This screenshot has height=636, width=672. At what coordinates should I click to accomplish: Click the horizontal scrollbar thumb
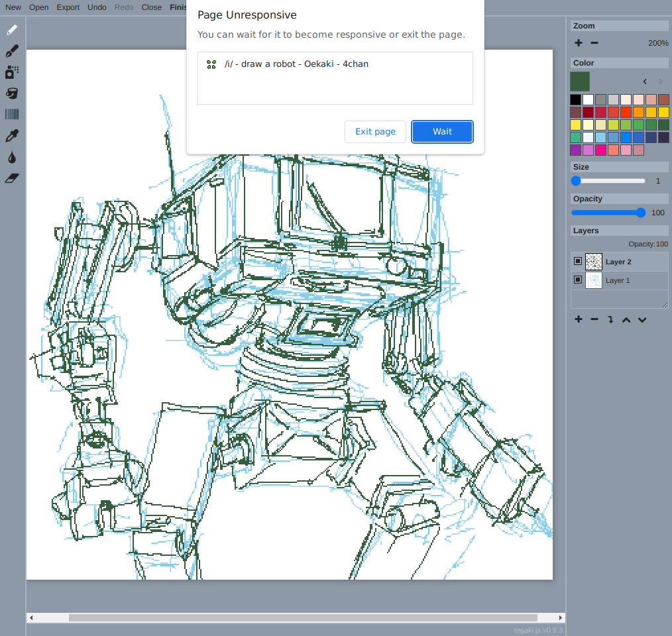point(303,617)
